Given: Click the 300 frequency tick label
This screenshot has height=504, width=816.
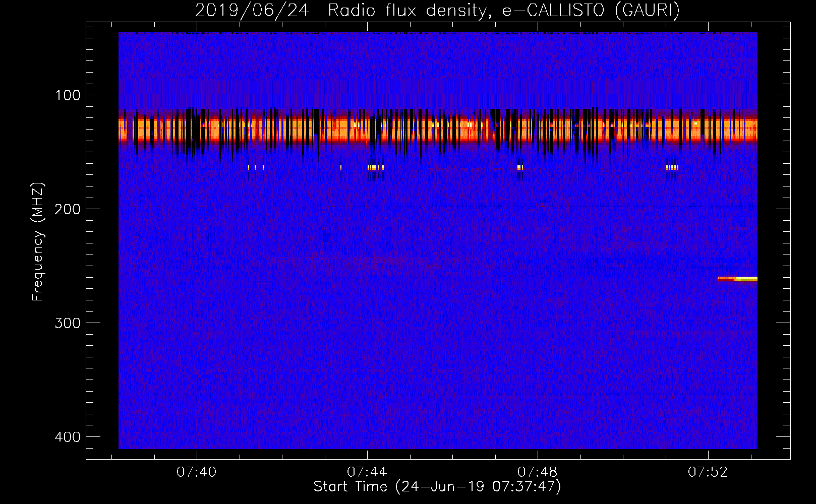Looking at the screenshot, I should point(68,323).
